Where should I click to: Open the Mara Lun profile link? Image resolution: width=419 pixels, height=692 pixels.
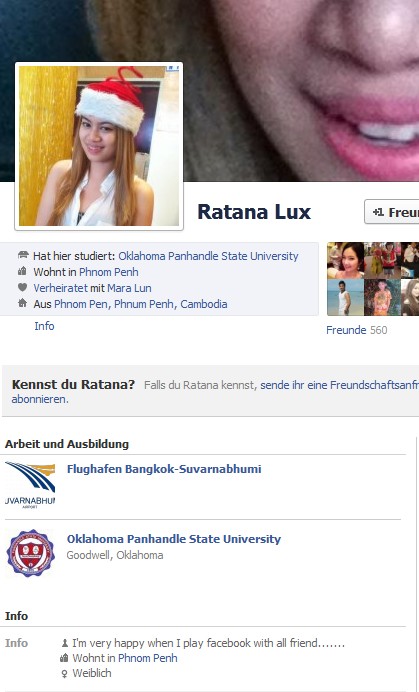[129, 288]
